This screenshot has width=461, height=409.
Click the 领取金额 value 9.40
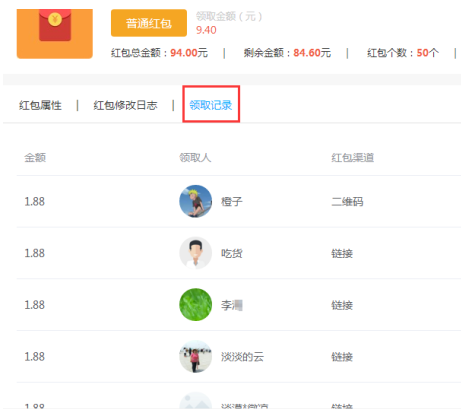click(x=206, y=30)
